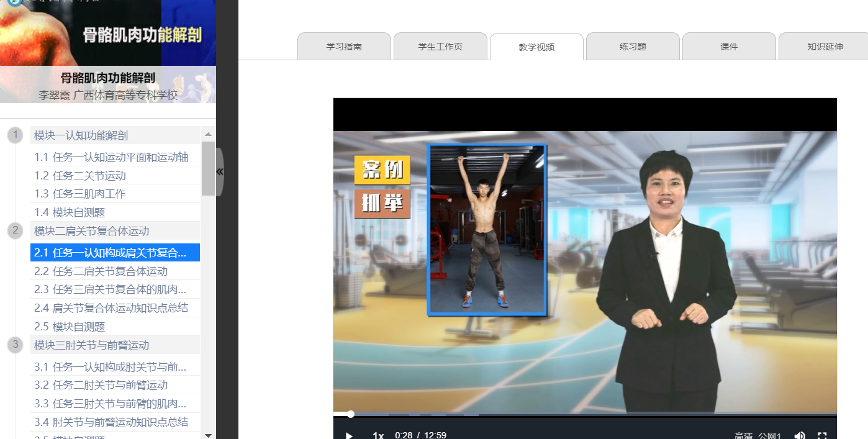The height and width of the screenshot is (439, 868).
Task: Open playback speed 1x selector
Action: coord(378,435)
